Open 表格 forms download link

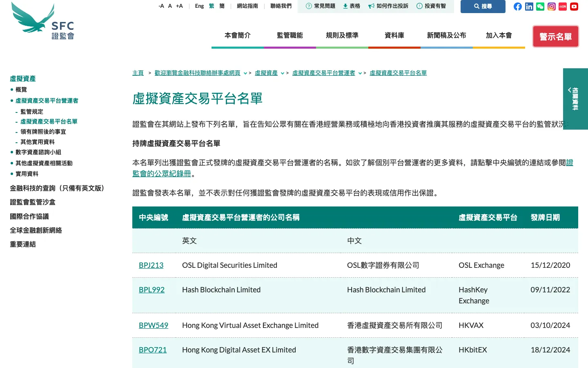pyautogui.click(x=352, y=6)
